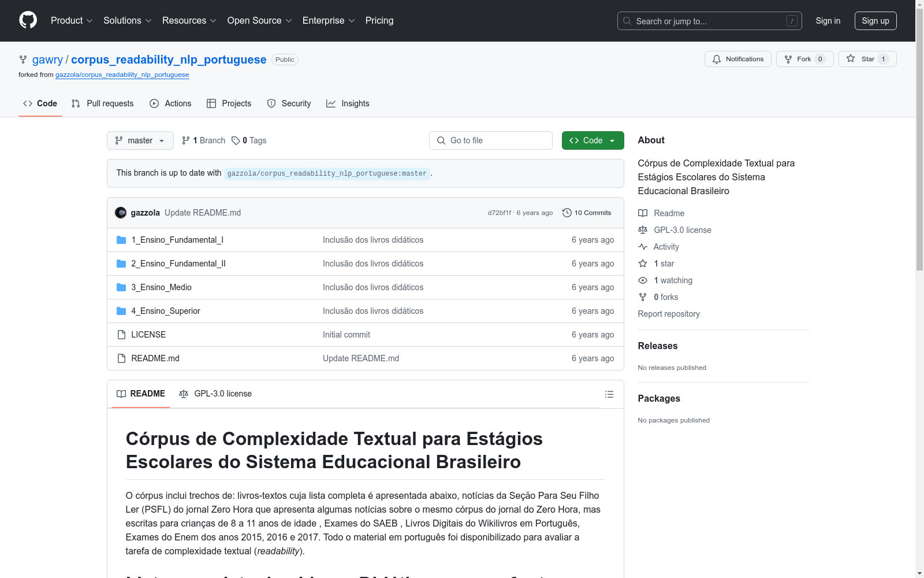Select the GPL-3.0 license tab
924x578 pixels.
215,394
